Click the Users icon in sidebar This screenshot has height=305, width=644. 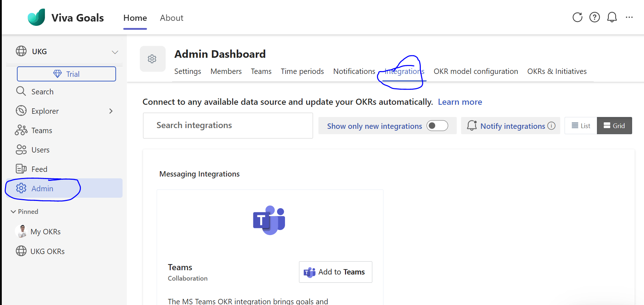pos(21,149)
